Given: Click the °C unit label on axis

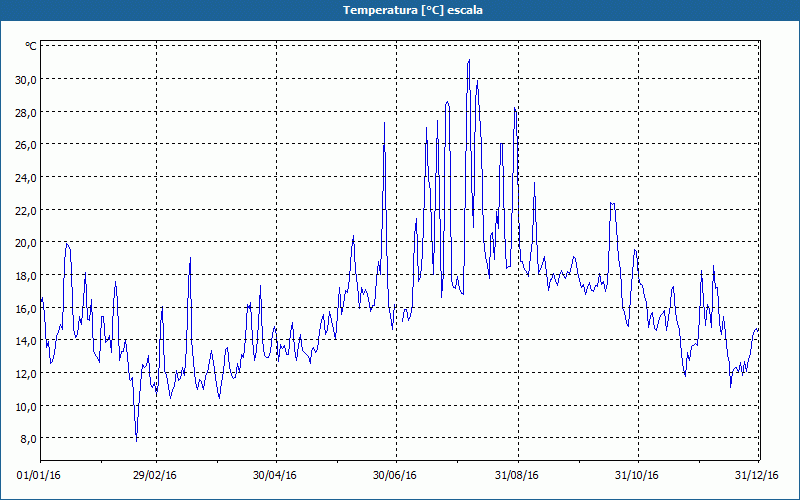Looking at the screenshot, I should click(x=31, y=46).
